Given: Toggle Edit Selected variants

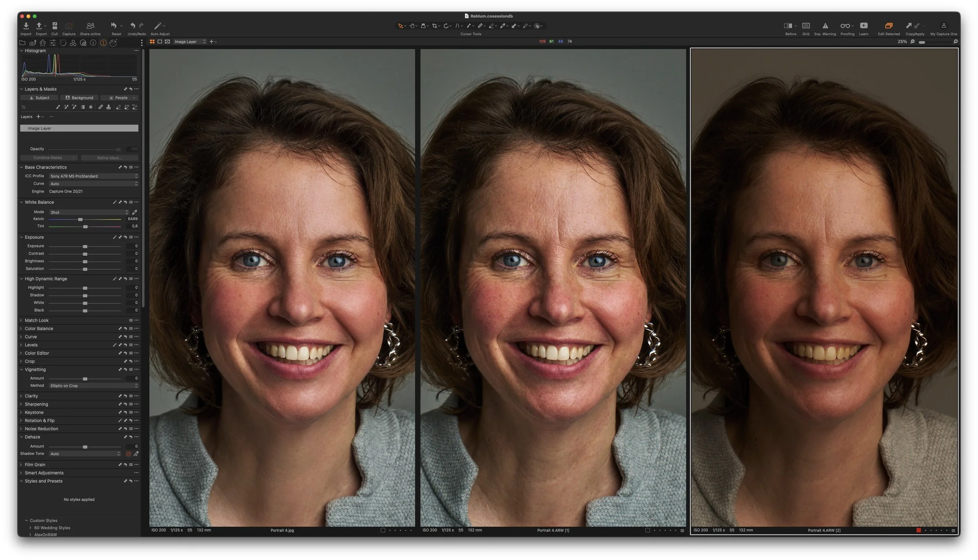Looking at the screenshot, I should point(888,26).
